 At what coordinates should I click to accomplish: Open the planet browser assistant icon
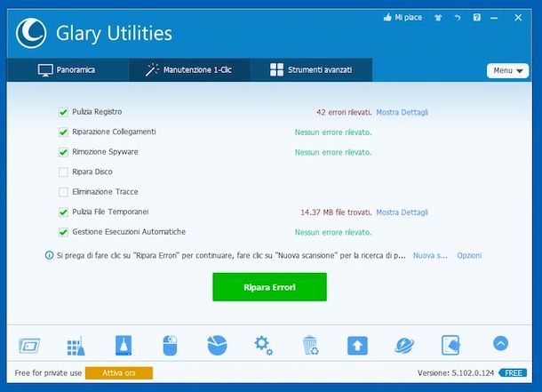pyautogui.click(x=404, y=345)
